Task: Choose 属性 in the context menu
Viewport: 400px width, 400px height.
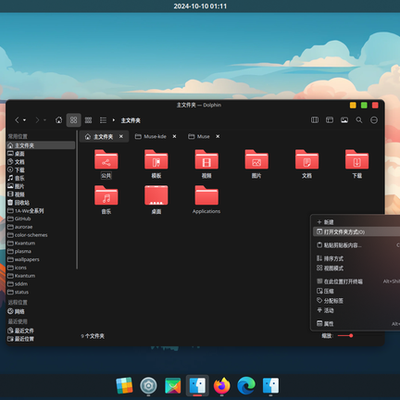Action: click(357, 324)
